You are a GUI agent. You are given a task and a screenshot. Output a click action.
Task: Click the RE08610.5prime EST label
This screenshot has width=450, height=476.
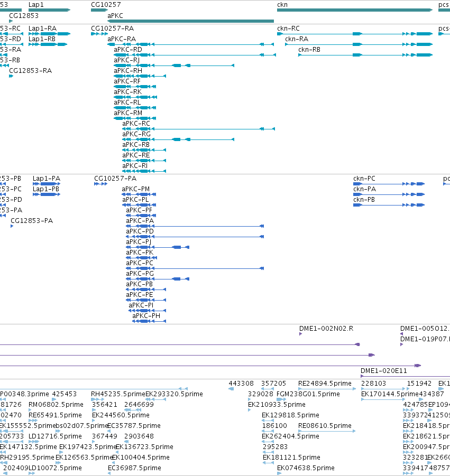325,426
